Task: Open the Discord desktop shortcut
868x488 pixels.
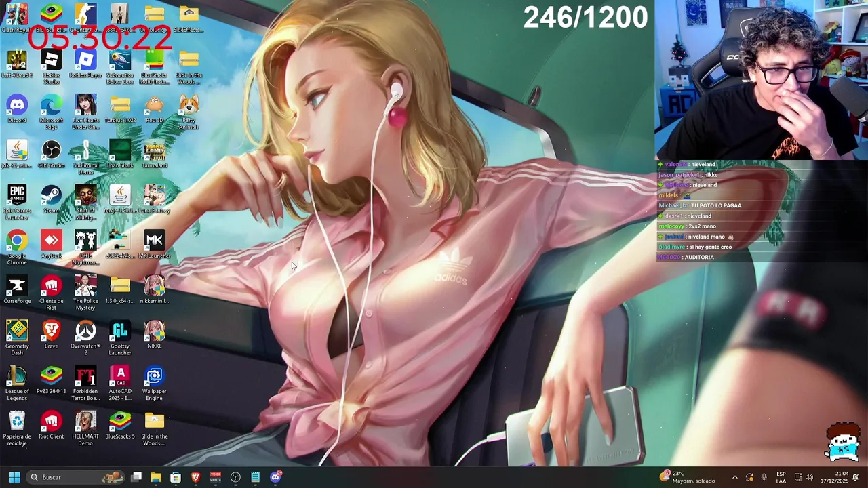Action: 17,110
